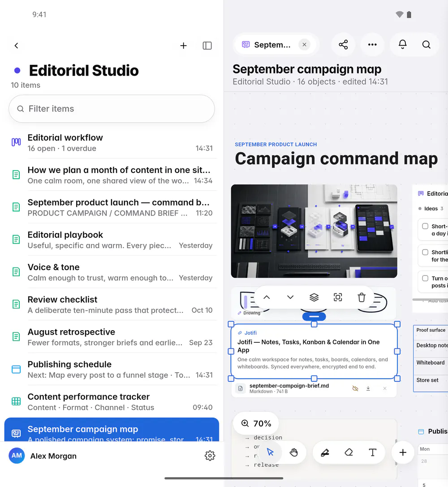Open the share icon in the header
Screen dimensions: 448x487
[x=343, y=45]
